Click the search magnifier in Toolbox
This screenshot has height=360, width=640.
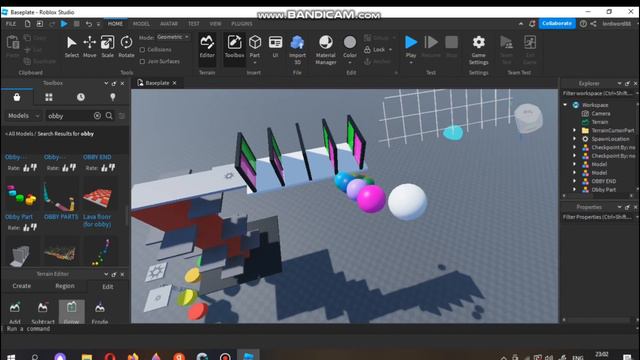[109, 116]
